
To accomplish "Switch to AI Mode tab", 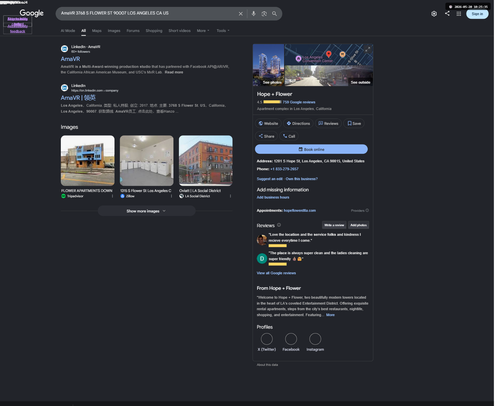I will click(x=68, y=31).
